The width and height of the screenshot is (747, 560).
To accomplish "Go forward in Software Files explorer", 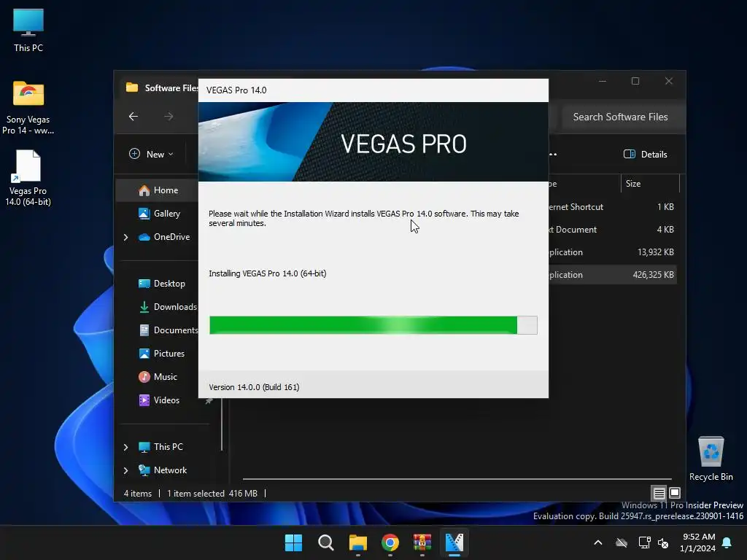I will coord(169,116).
